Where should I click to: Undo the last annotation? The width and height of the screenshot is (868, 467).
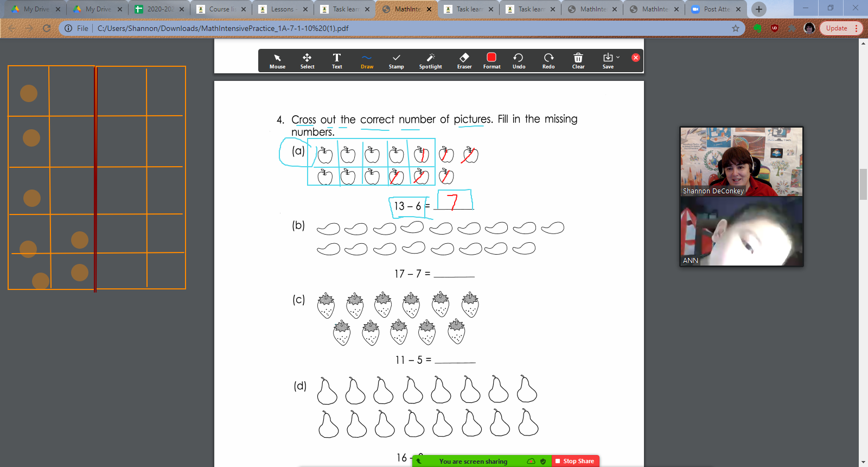[x=519, y=61]
